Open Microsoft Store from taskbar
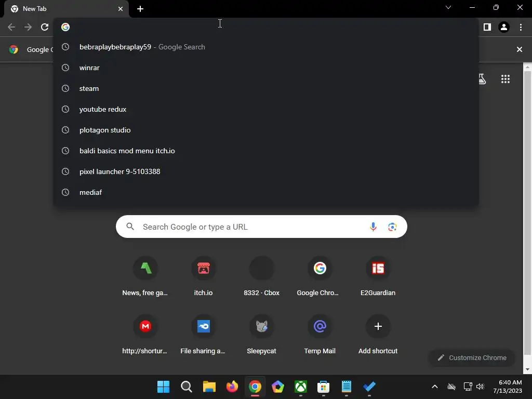 click(x=323, y=387)
